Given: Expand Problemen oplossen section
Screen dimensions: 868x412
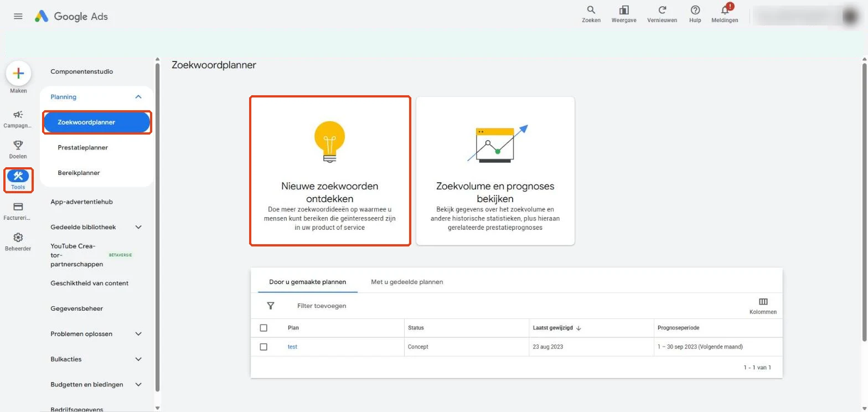Looking at the screenshot, I should click(138, 334).
